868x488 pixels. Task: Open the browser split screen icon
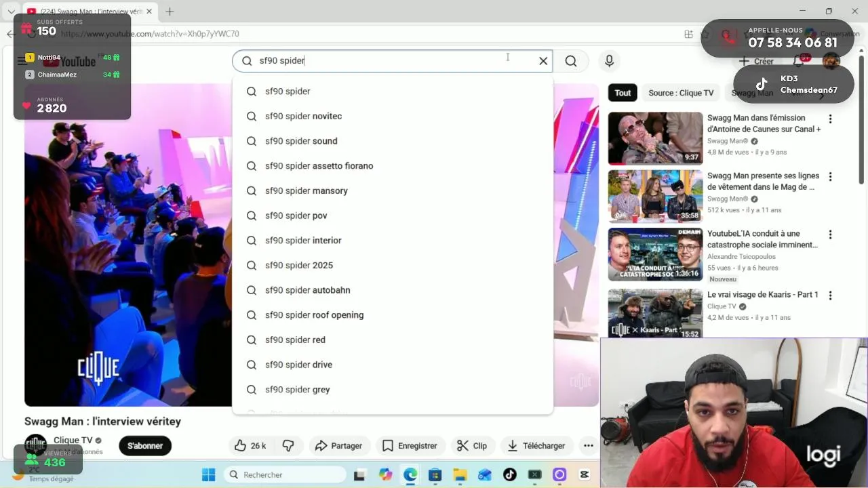(x=689, y=34)
